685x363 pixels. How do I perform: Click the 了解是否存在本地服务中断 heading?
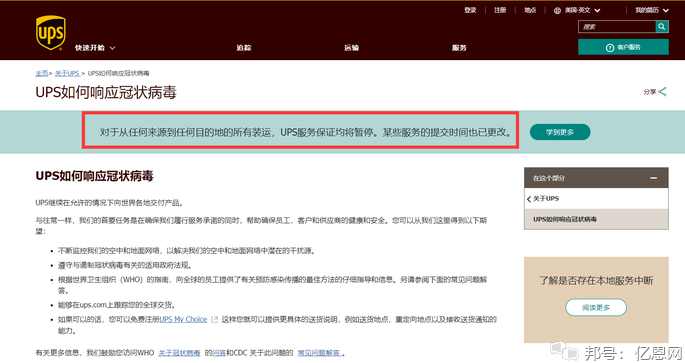(596, 280)
